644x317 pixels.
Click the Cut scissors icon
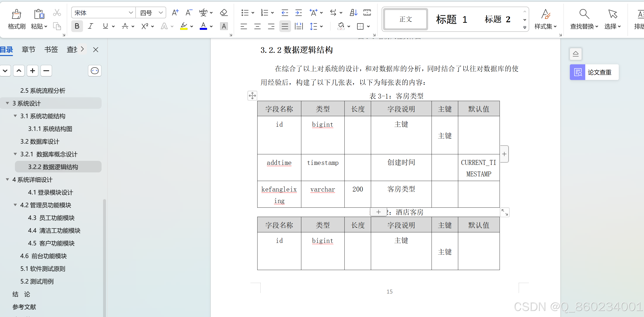tap(57, 12)
